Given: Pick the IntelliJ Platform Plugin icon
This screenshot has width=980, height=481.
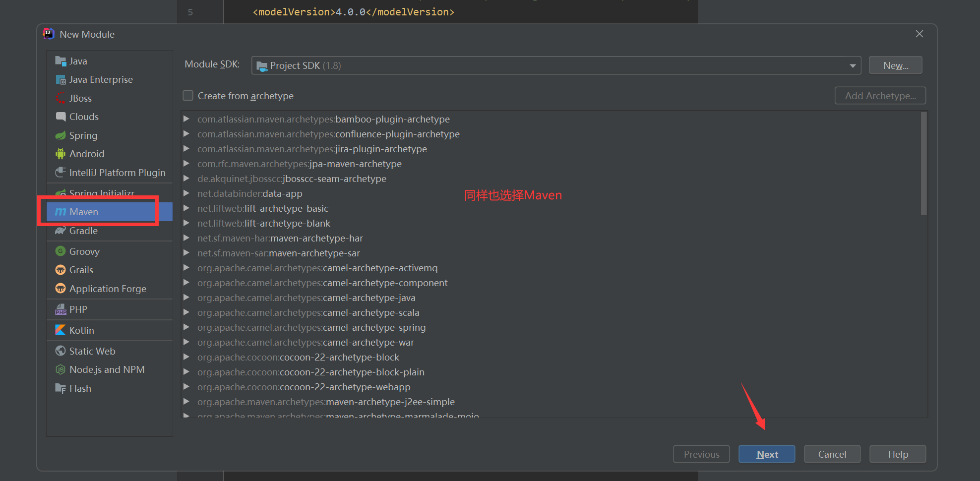Looking at the screenshot, I should click(x=61, y=173).
